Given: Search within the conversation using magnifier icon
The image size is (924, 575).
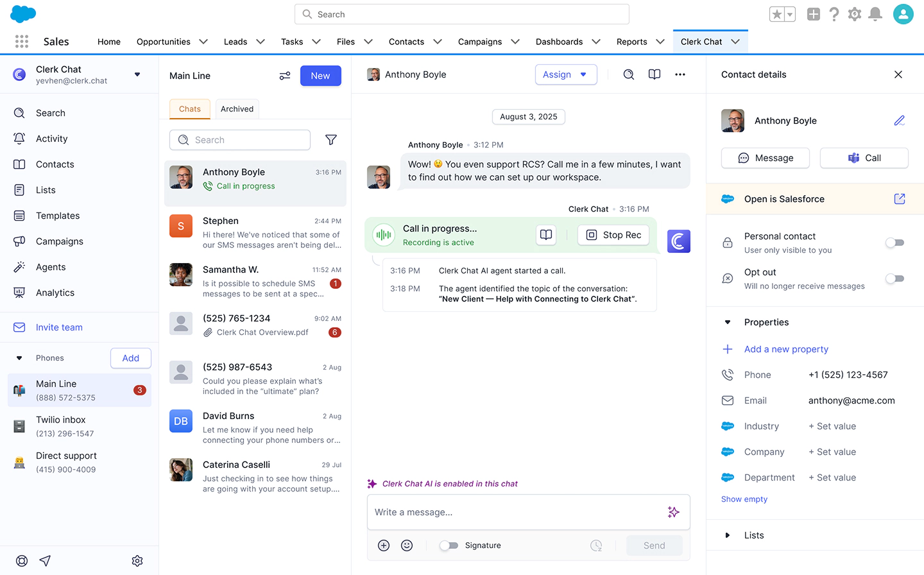Looking at the screenshot, I should pyautogui.click(x=629, y=74).
